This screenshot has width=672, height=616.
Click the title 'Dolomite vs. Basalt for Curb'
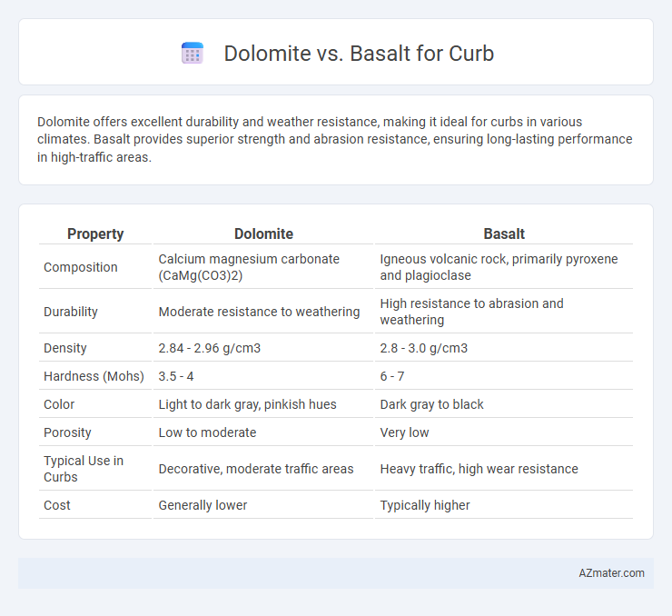[x=359, y=54]
